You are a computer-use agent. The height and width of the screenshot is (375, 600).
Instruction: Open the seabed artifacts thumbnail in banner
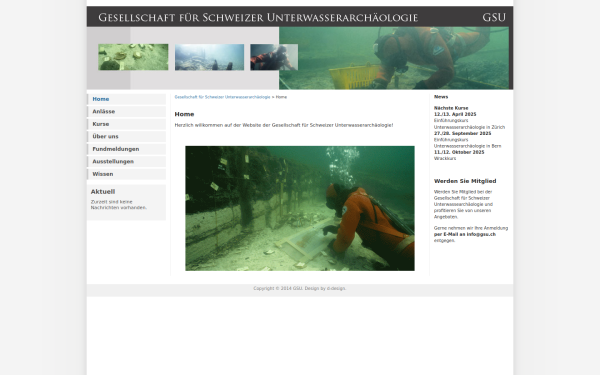[x=133, y=57]
